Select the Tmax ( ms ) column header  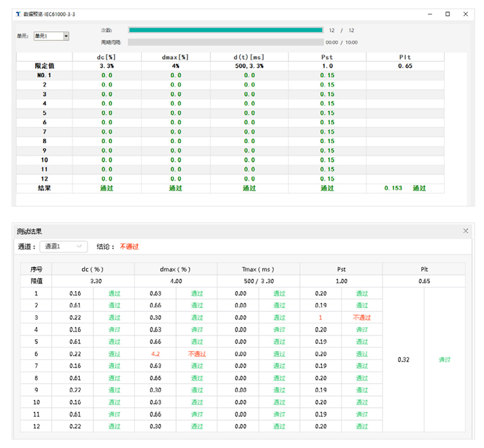[258, 269]
